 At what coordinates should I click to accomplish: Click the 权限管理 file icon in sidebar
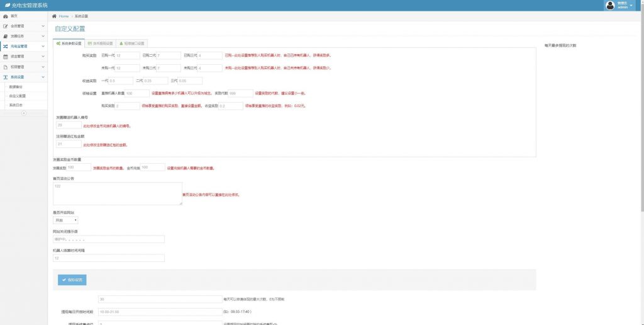coord(6,66)
